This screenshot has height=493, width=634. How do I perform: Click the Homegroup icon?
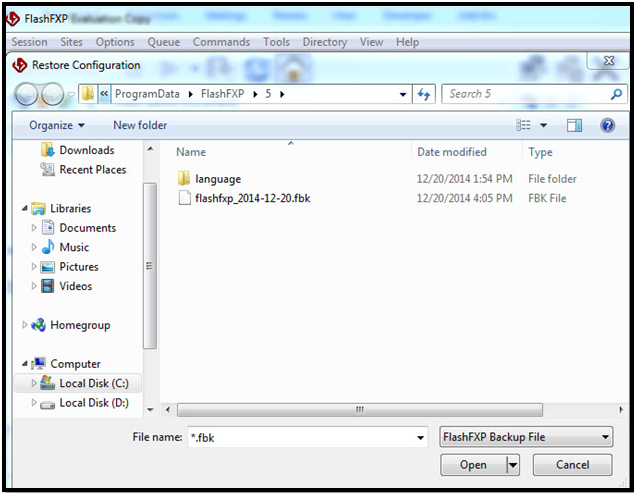tap(38, 325)
